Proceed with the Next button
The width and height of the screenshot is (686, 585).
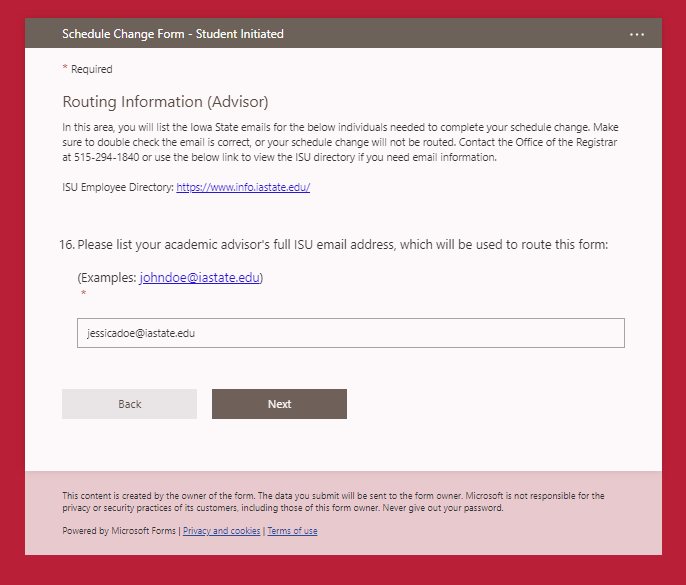pyautogui.click(x=280, y=404)
